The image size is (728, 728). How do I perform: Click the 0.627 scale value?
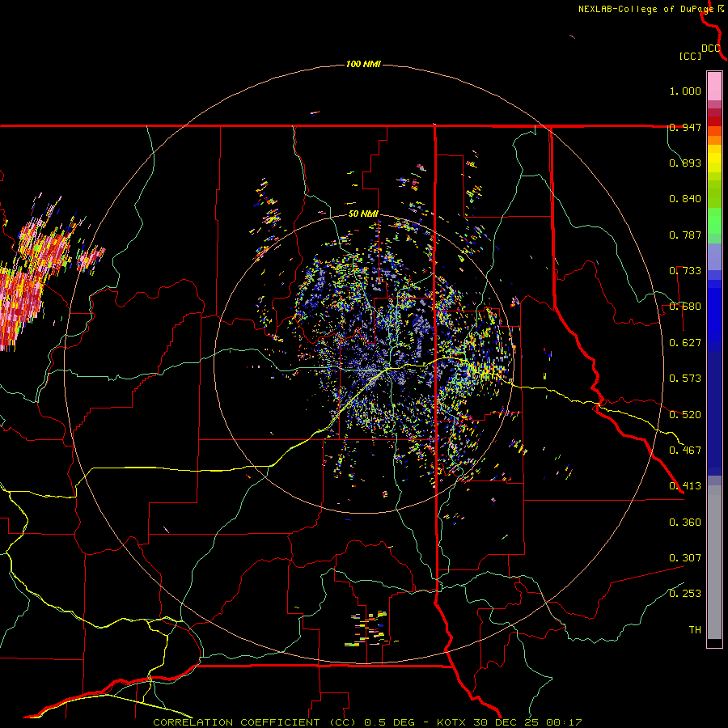pyautogui.click(x=685, y=343)
